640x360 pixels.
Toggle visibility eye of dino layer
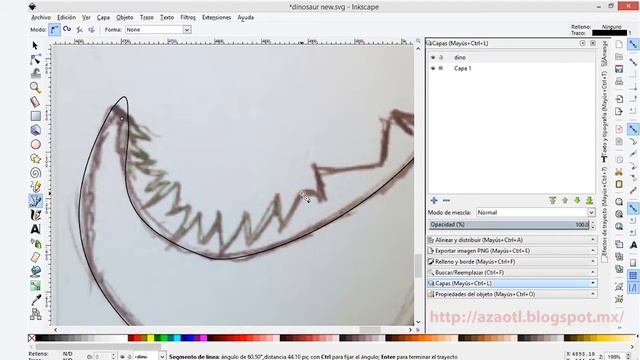[433, 58]
